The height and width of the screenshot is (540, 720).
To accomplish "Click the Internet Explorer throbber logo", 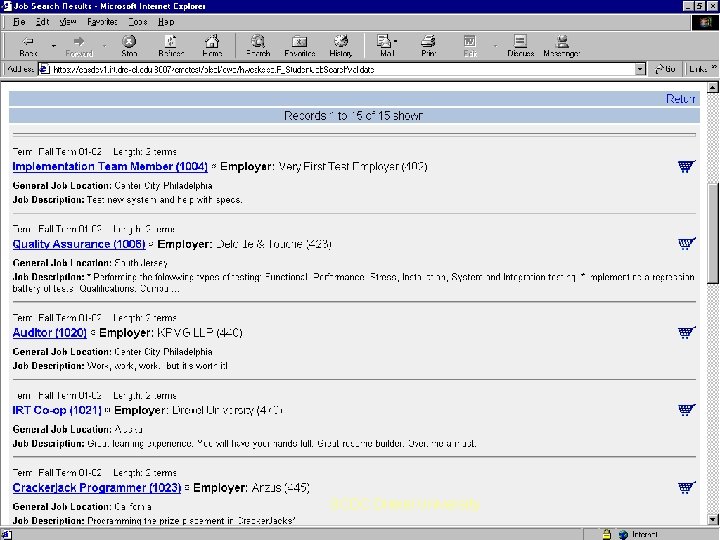I will click(x=704, y=22).
